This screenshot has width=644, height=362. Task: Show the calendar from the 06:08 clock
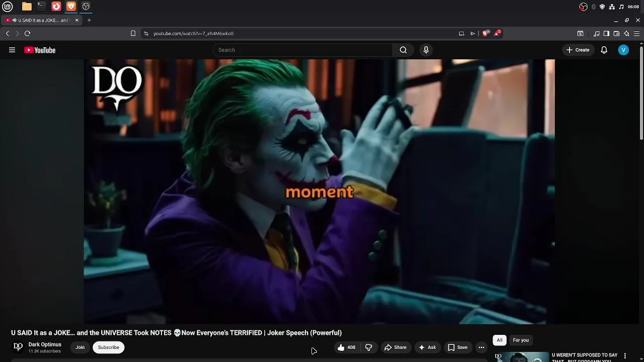tap(633, 7)
